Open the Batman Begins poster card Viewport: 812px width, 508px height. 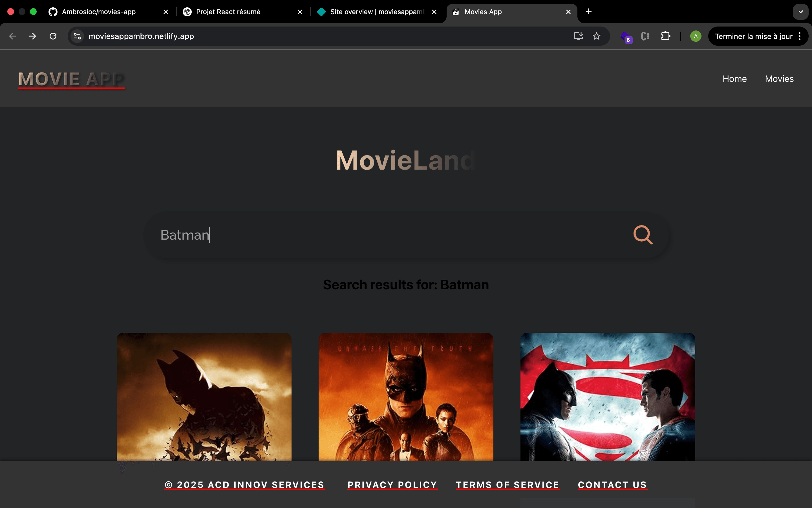[204, 397]
